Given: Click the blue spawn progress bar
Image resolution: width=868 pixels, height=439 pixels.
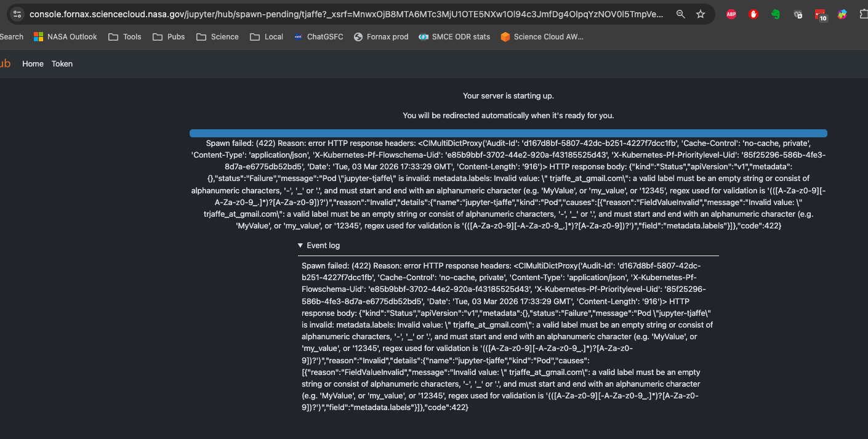Looking at the screenshot, I should (508, 133).
